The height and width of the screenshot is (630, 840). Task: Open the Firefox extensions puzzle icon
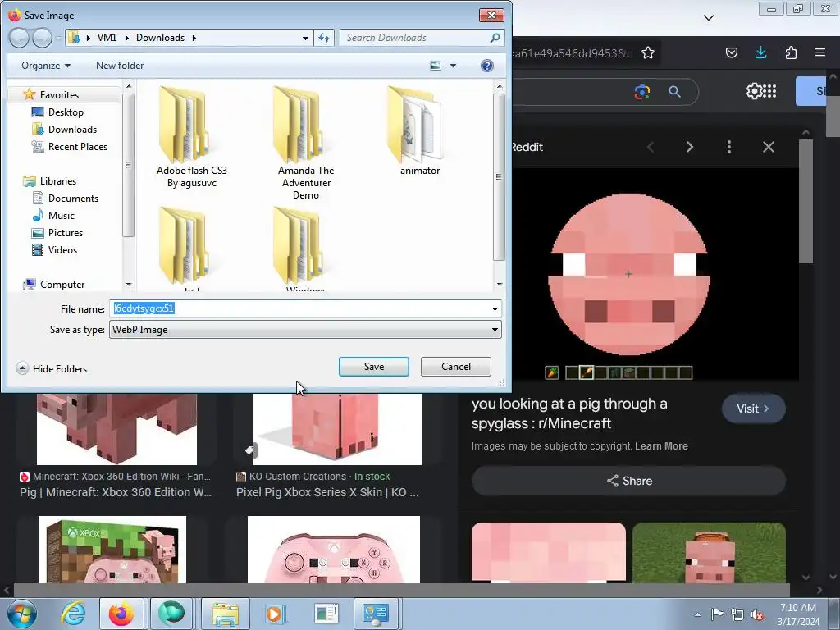pyautogui.click(x=791, y=52)
